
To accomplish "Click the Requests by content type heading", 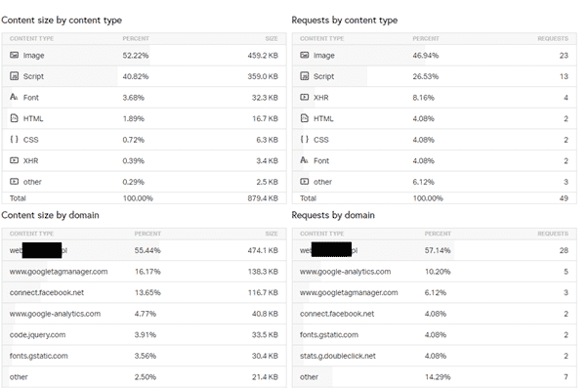I will (x=344, y=21).
